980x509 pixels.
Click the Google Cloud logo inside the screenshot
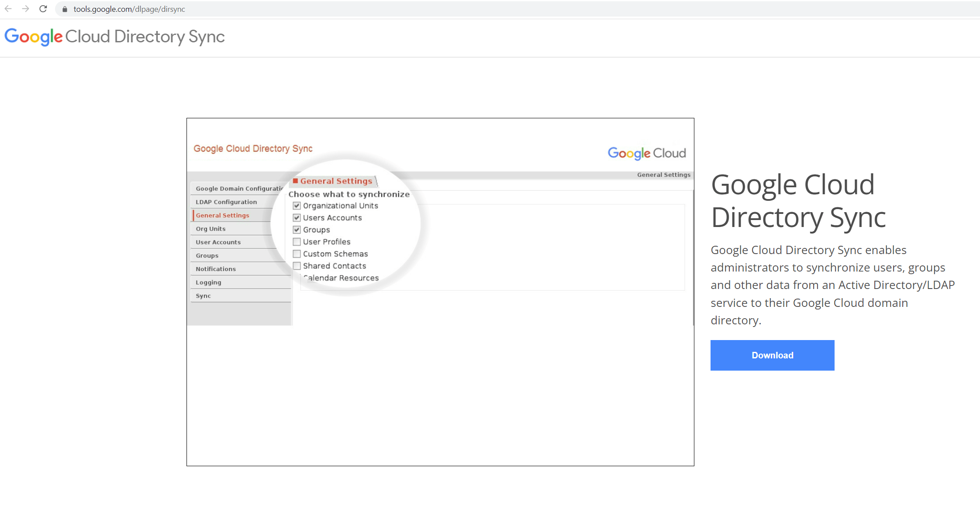(646, 153)
